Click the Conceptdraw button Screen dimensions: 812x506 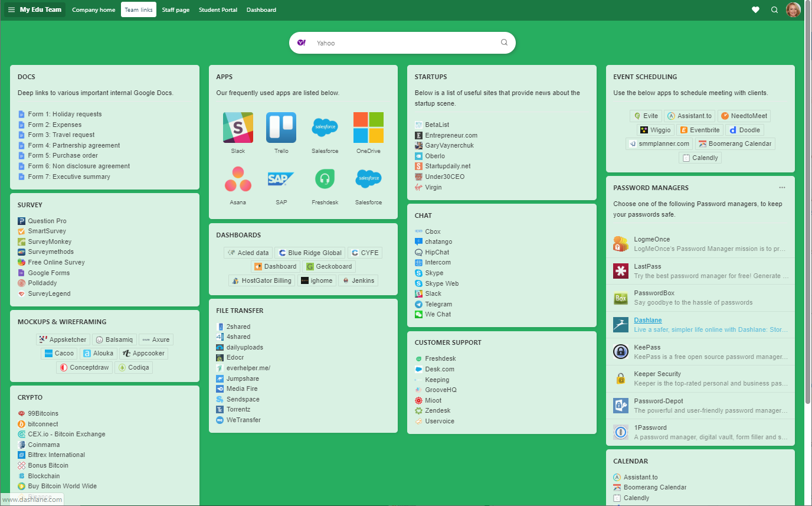tap(84, 367)
